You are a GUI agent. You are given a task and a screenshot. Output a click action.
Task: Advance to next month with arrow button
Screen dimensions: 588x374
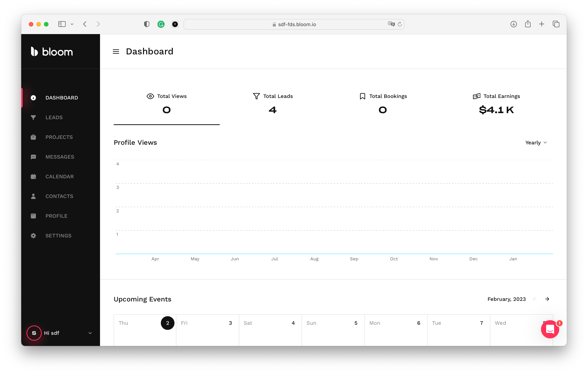[x=547, y=299]
